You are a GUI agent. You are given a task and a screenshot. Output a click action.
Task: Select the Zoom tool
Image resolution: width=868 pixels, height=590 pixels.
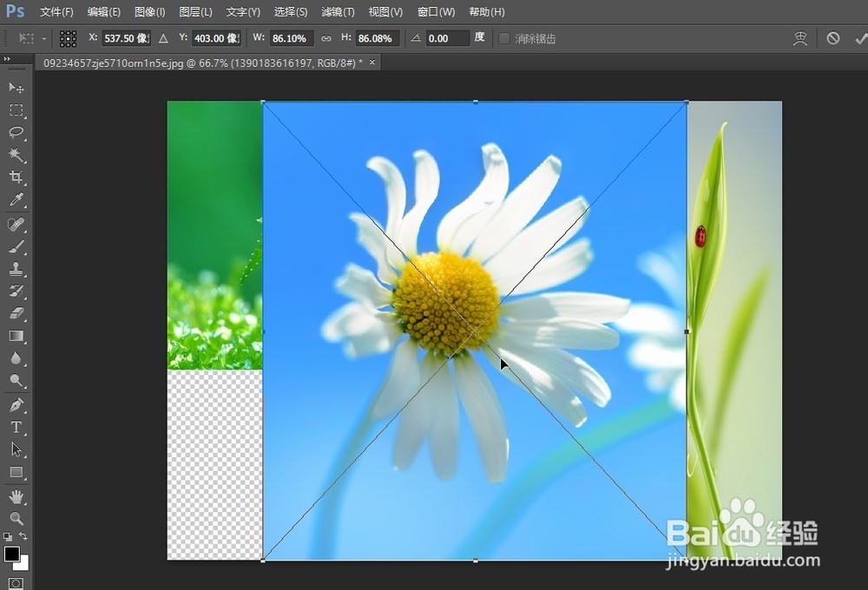pyautogui.click(x=16, y=519)
